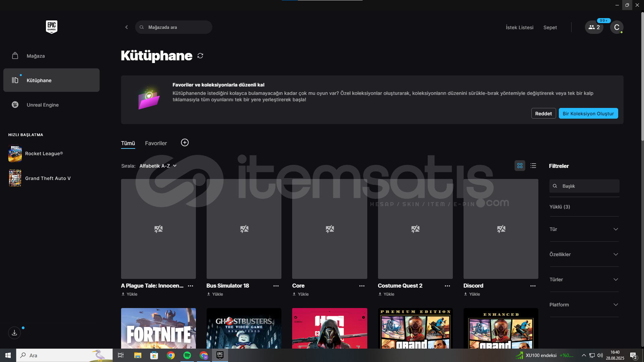Open the notification center icon
This screenshot has width=644, height=362.
633,356
